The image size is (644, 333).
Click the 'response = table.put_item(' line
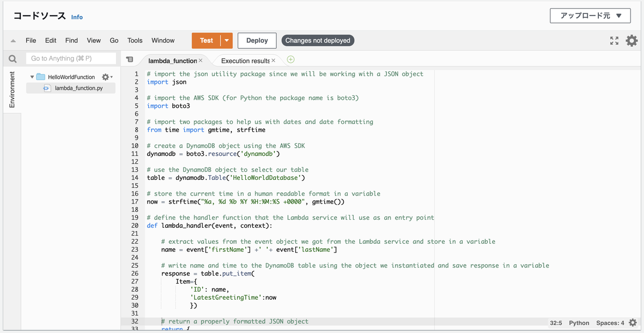coord(208,273)
